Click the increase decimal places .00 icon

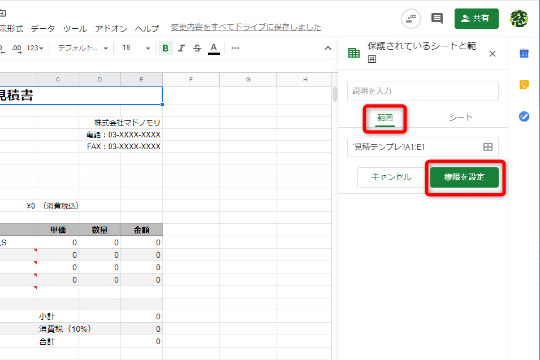point(17,48)
